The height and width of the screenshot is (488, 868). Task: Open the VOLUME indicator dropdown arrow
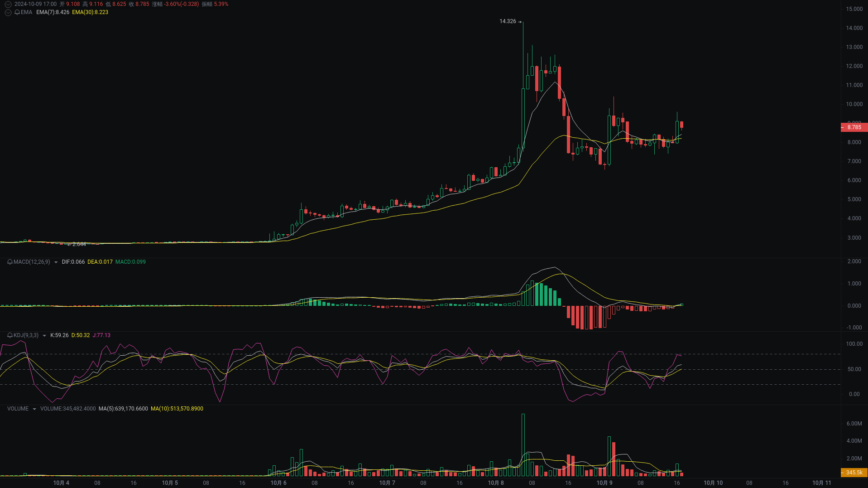pyautogui.click(x=34, y=409)
